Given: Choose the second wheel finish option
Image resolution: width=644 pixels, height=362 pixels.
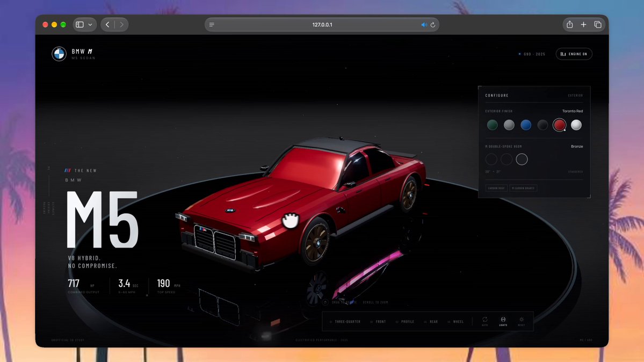Looking at the screenshot, I should coord(506,160).
